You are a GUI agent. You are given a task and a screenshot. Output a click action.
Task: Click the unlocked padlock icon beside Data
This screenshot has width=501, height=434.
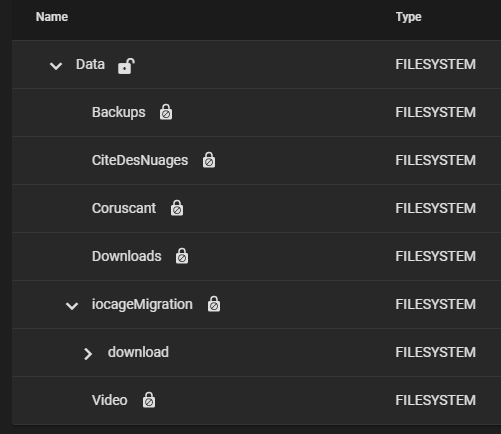[x=126, y=66]
